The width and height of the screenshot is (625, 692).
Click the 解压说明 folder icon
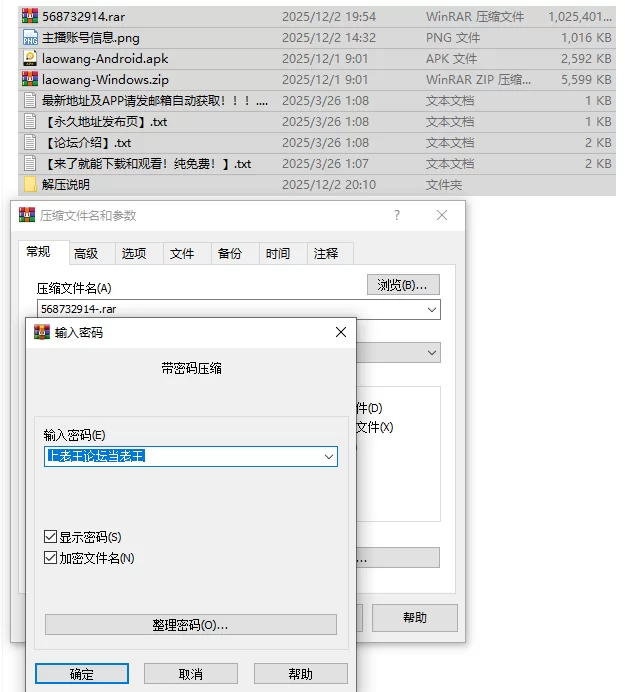click(30, 184)
